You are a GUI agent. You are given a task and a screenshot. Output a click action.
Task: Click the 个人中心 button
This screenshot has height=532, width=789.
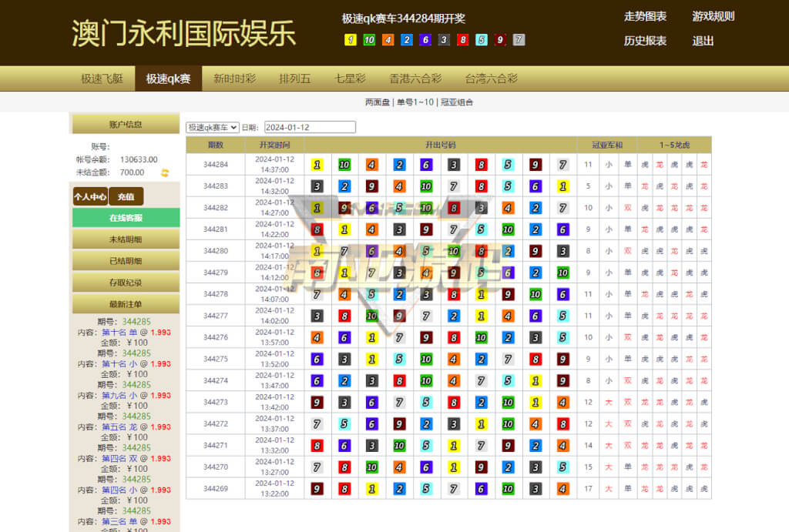90,196
